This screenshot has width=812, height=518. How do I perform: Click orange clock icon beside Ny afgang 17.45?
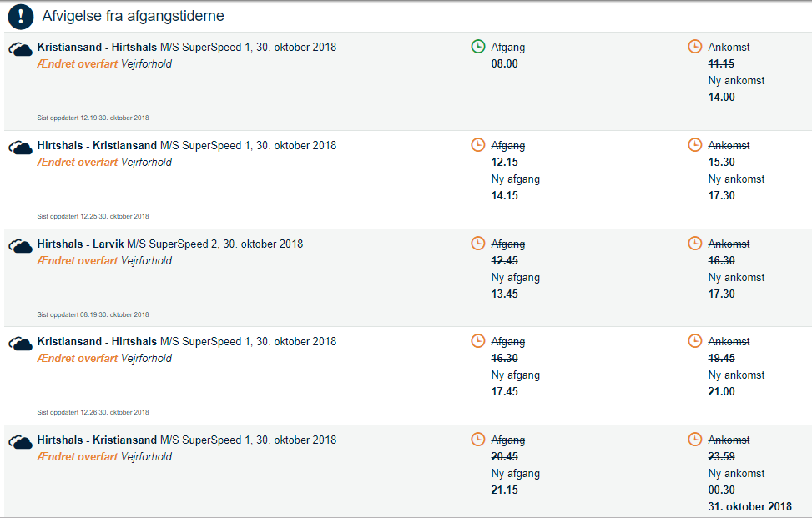pos(478,341)
